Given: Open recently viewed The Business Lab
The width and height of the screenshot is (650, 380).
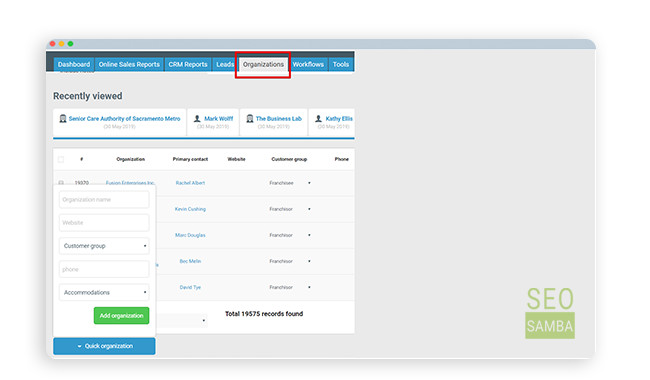Looking at the screenshot, I should click(279, 119).
